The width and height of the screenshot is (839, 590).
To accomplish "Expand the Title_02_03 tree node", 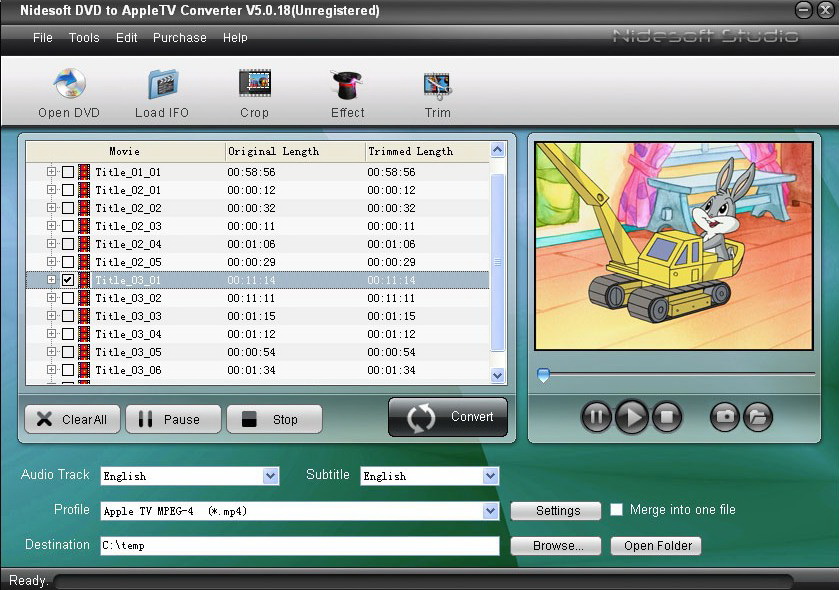I will coord(51,226).
